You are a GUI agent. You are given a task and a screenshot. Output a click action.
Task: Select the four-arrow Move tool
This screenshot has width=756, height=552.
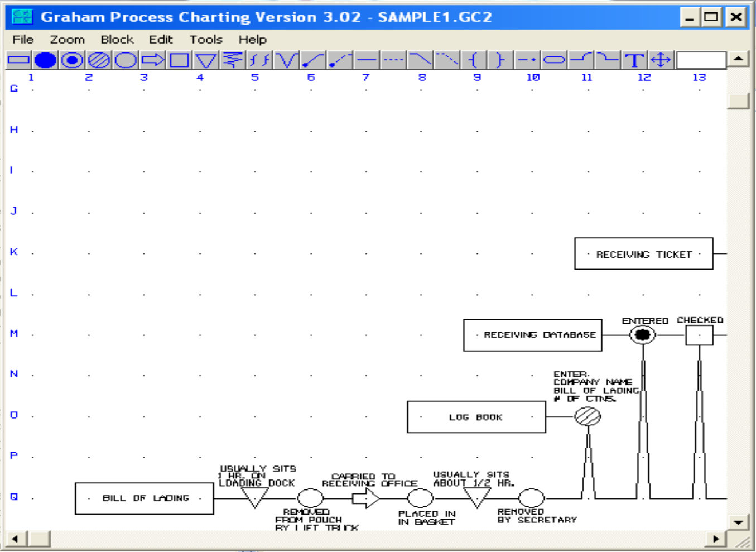660,60
